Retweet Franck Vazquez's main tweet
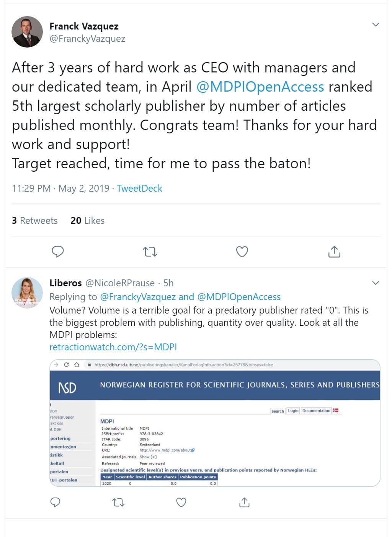392x537 pixels. click(150, 252)
